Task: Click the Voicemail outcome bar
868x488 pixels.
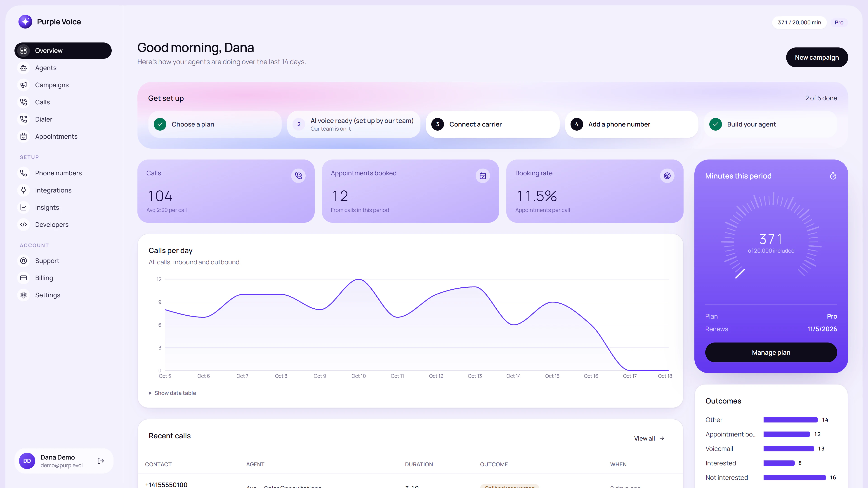Action: [789, 449]
